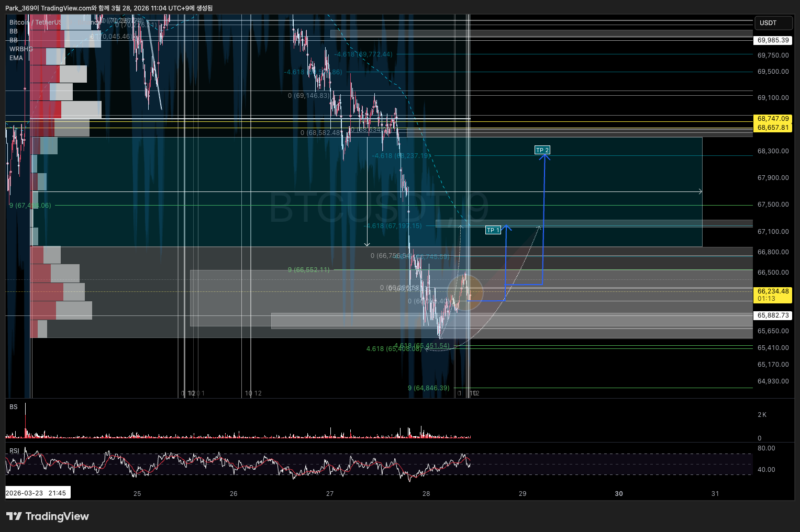Click the yellow 68,747.09 price label
This screenshot has height=532, width=800.
click(x=773, y=119)
